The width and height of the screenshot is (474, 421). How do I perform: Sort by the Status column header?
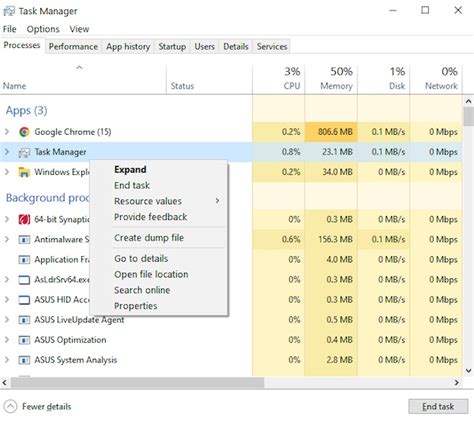tap(209, 79)
